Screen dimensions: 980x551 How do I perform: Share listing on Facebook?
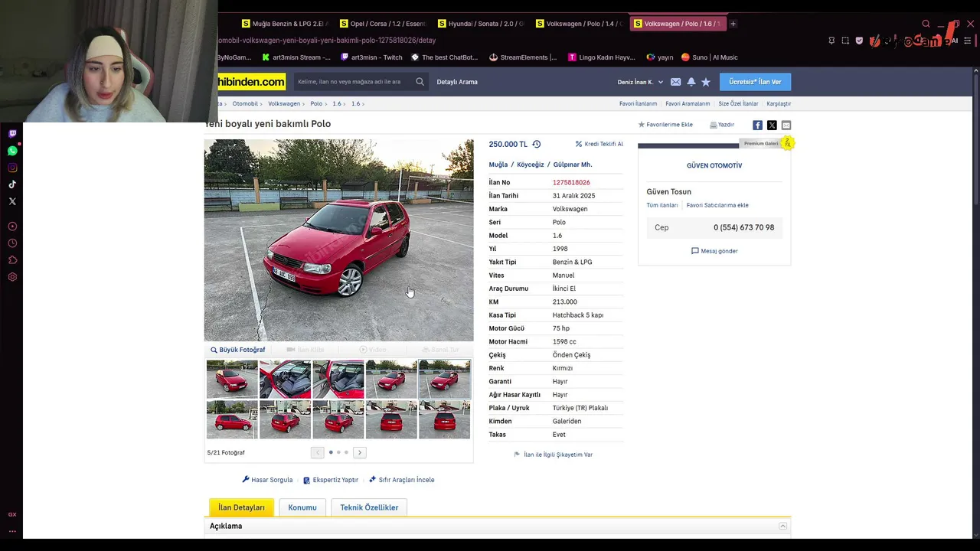point(757,125)
